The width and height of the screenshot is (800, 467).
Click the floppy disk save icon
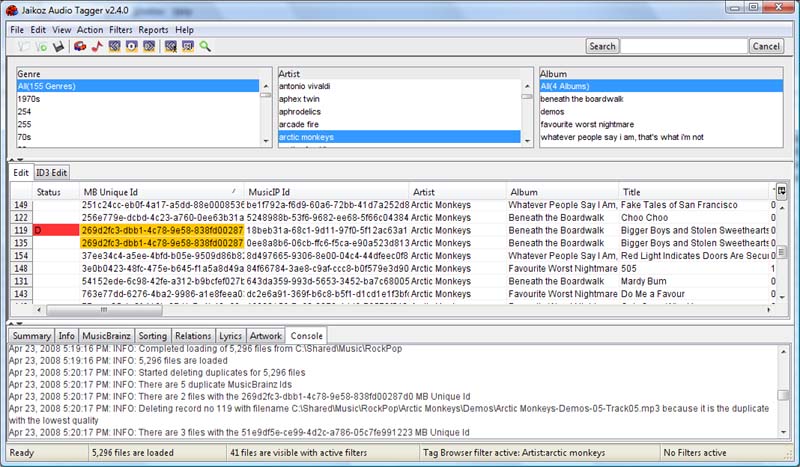[x=58, y=47]
